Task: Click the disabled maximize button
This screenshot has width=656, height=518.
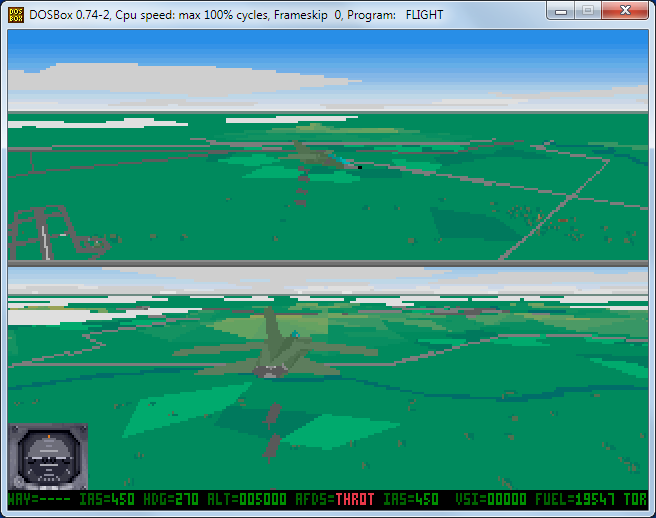Action: click(588, 11)
